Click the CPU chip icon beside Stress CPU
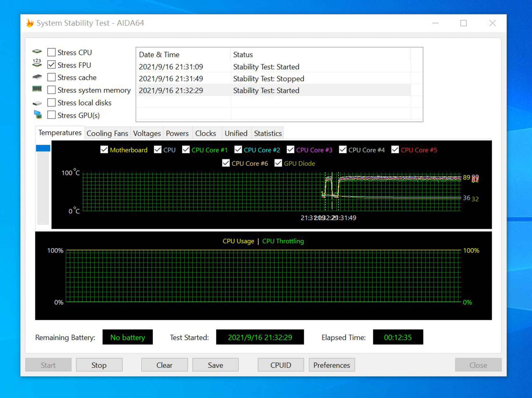 [x=37, y=52]
